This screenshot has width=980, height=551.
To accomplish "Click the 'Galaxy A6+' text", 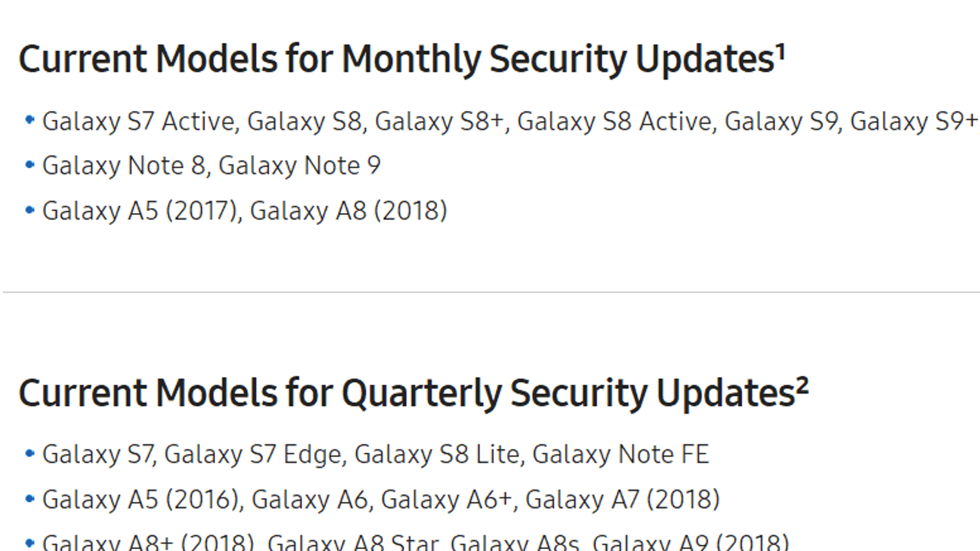I will [446, 500].
